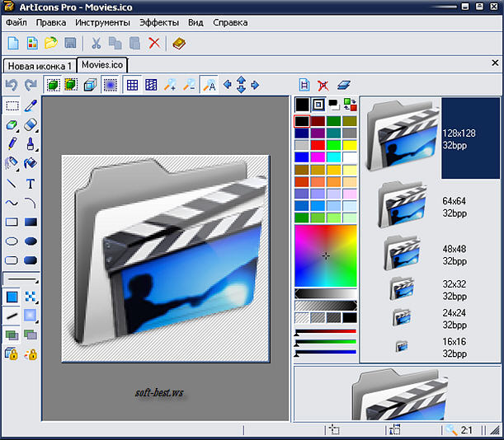The height and width of the screenshot is (440, 504).
Task: Toggle the blue glow preview mode button
Action: click(x=110, y=85)
